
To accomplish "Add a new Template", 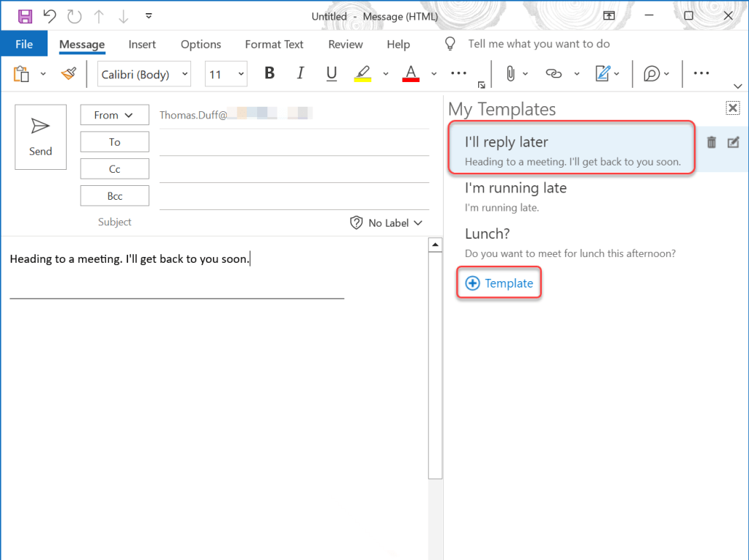I will pyautogui.click(x=499, y=283).
